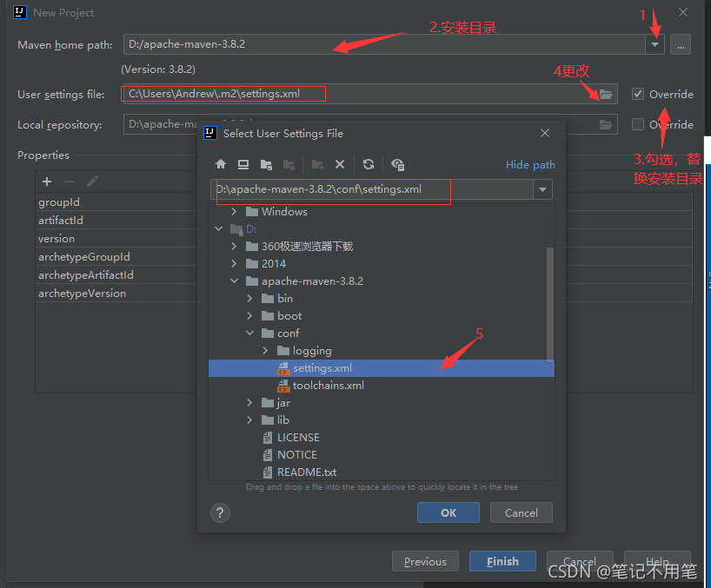Click the file chooser path field
This screenshot has width=711, height=588.
(372, 189)
